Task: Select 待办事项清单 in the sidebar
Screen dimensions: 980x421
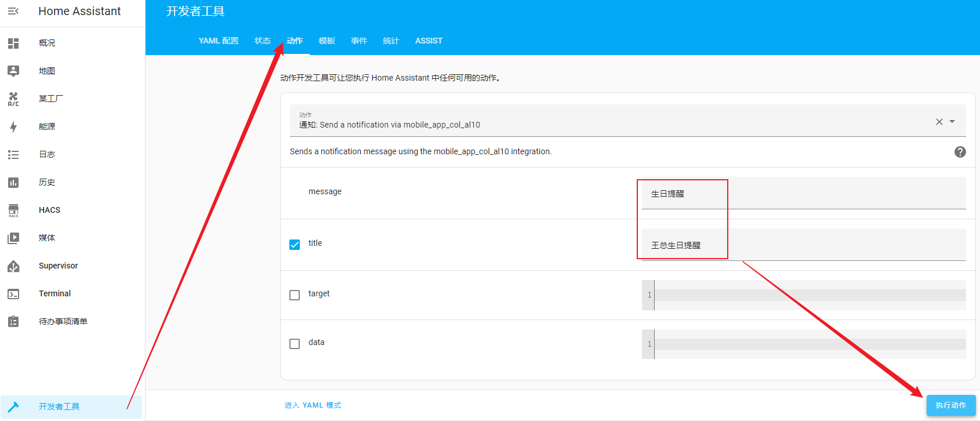Action: (63, 321)
